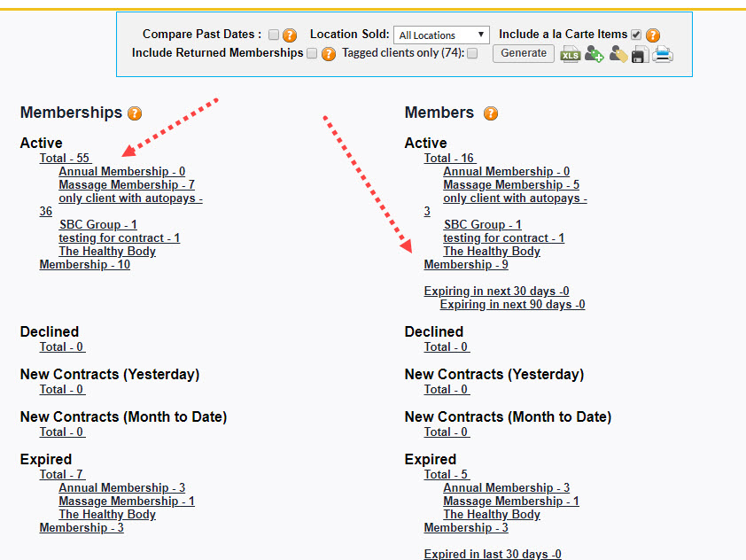Click the help icon beside Compare Past Dates
This screenshot has width=746, height=560.
288,34
